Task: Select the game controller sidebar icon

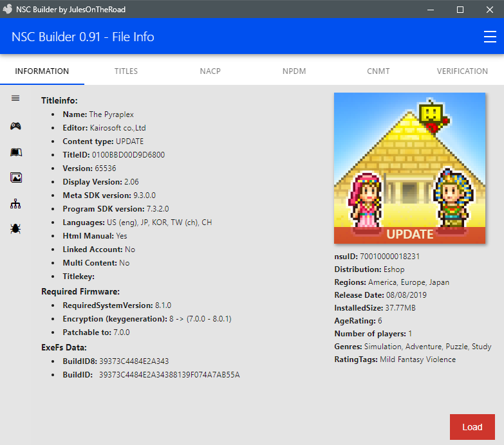Action: (15, 126)
